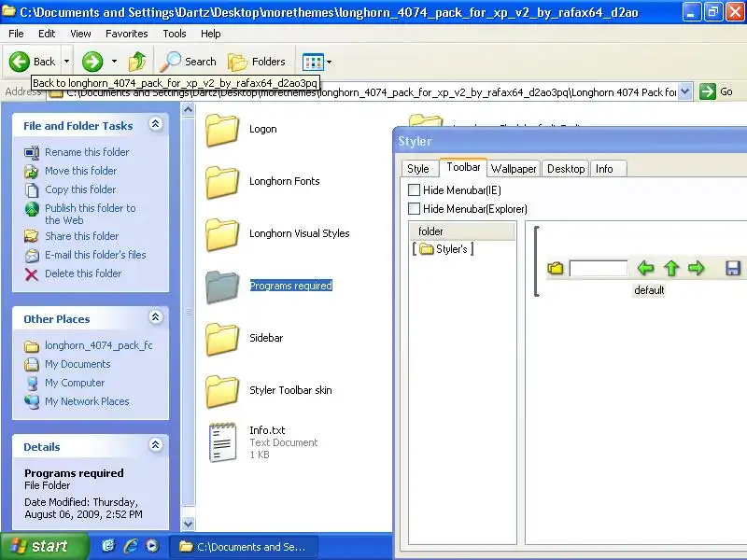Click the folder icon in Styler toolbar preview

(x=556, y=268)
